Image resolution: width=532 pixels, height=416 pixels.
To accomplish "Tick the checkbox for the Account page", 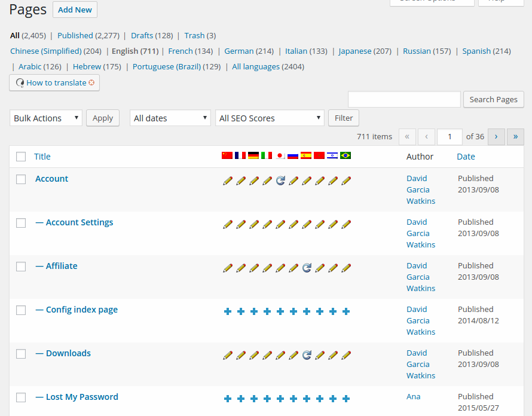I will pos(21,179).
